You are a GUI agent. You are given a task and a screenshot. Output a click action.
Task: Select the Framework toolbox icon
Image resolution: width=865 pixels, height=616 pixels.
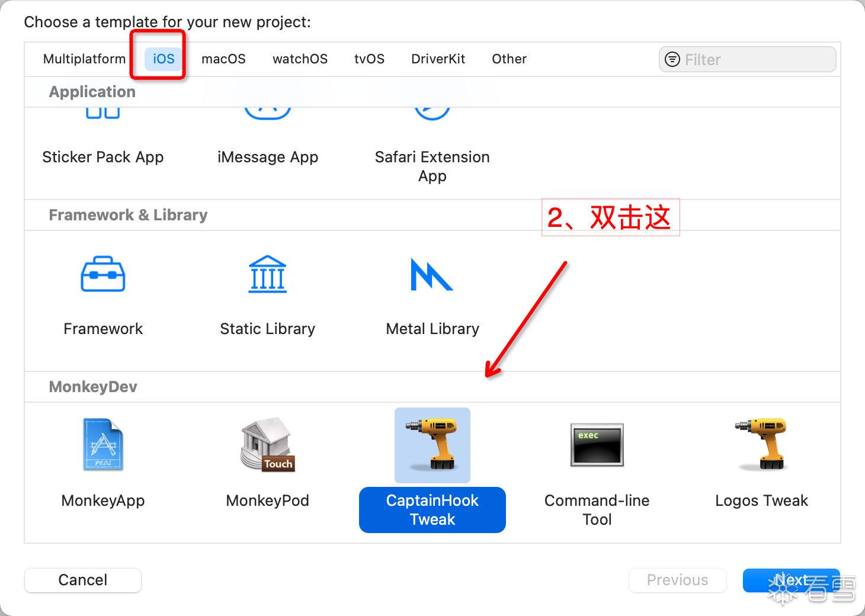103,274
